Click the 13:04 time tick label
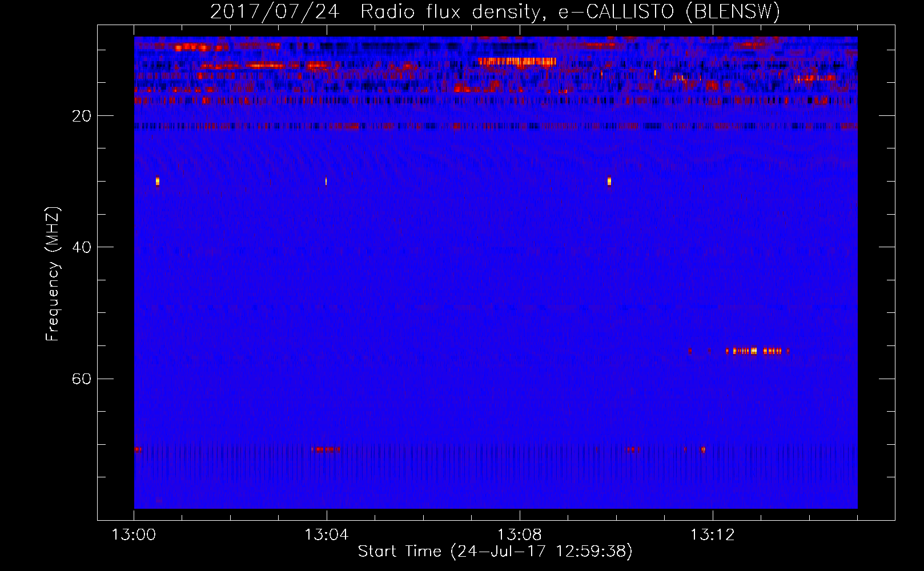924x571 pixels. coord(326,535)
